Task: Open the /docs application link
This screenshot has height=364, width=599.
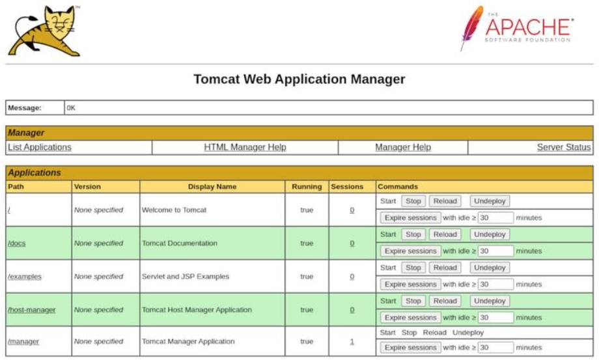Action: pyautogui.click(x=16, y=244)
